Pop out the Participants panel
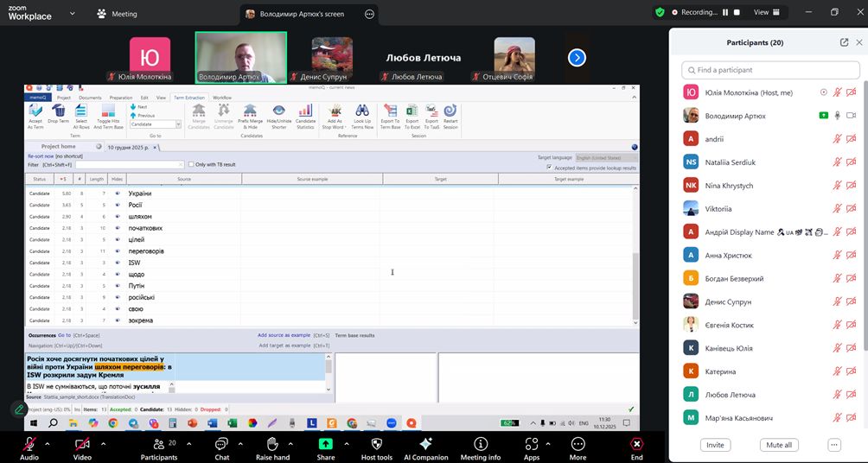The width and height of the screenshot is (868, 463). [844, 41]
